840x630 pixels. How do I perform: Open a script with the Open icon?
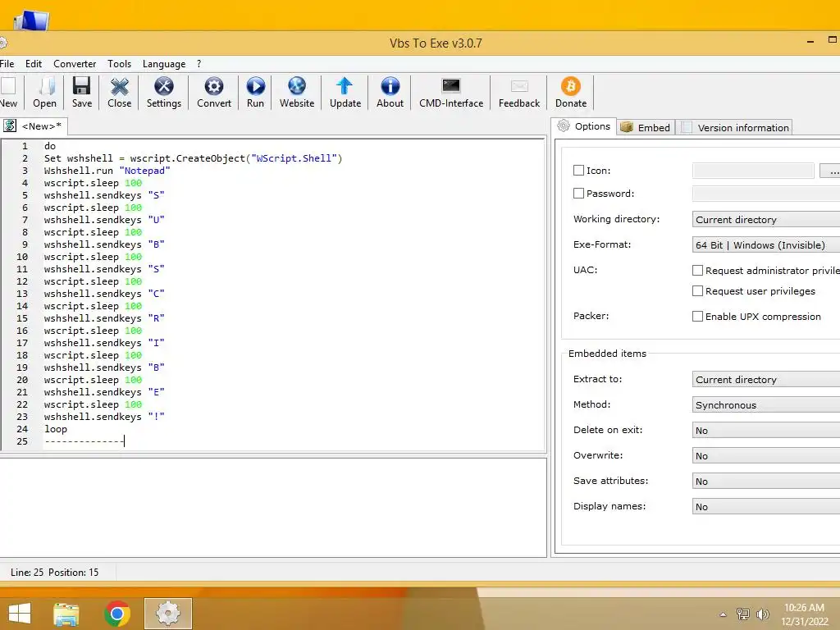tap(44, 92)
